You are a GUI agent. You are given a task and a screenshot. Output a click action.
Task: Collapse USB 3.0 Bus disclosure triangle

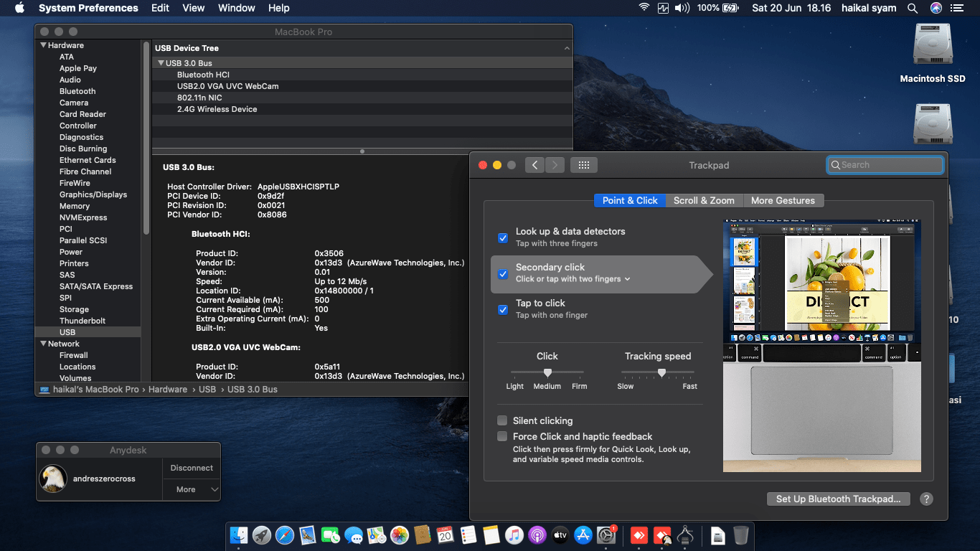(161, 63)
